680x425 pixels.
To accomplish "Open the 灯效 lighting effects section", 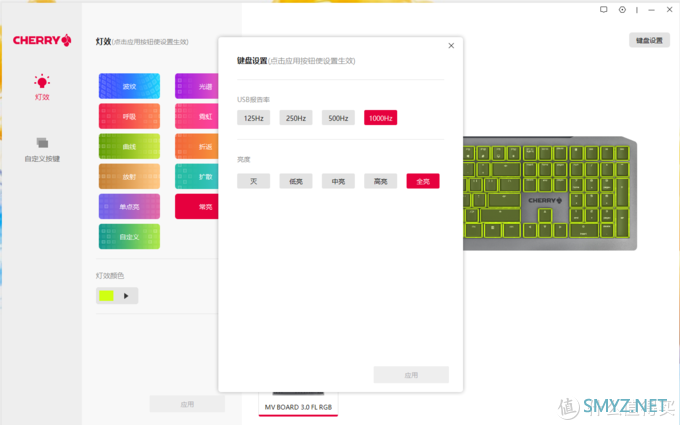I will 42,87.
